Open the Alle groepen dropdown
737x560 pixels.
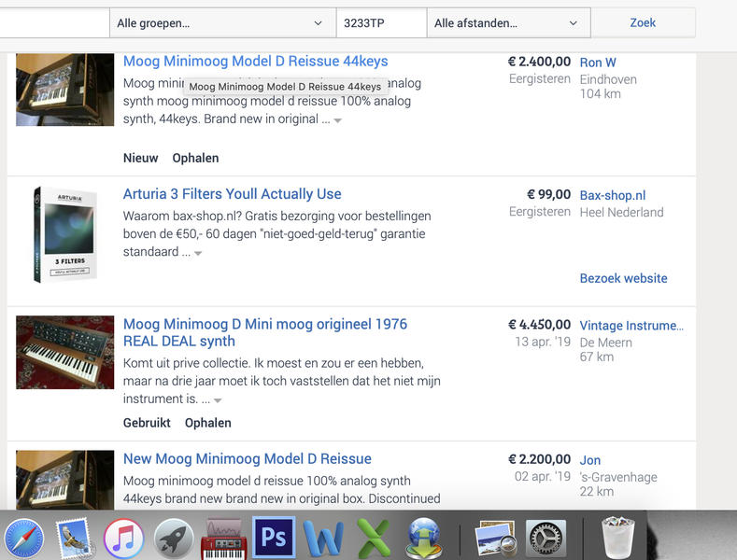pos(223,22)
